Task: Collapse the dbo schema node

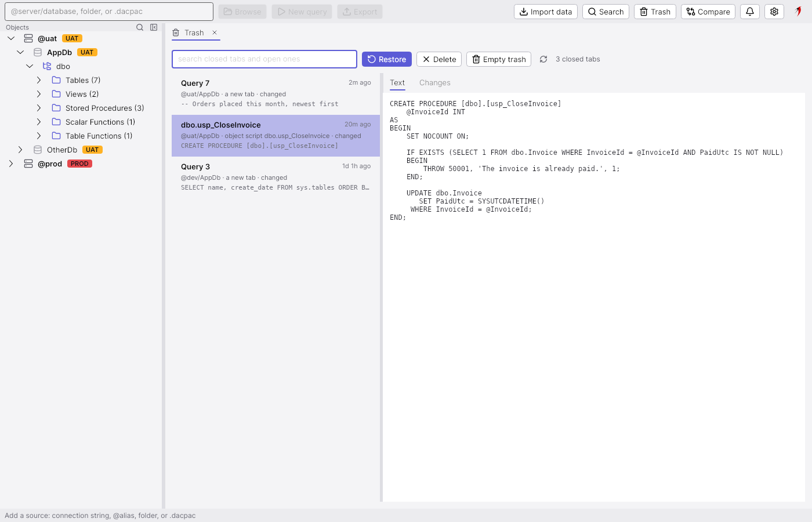Action: click(x=30, y=66)
